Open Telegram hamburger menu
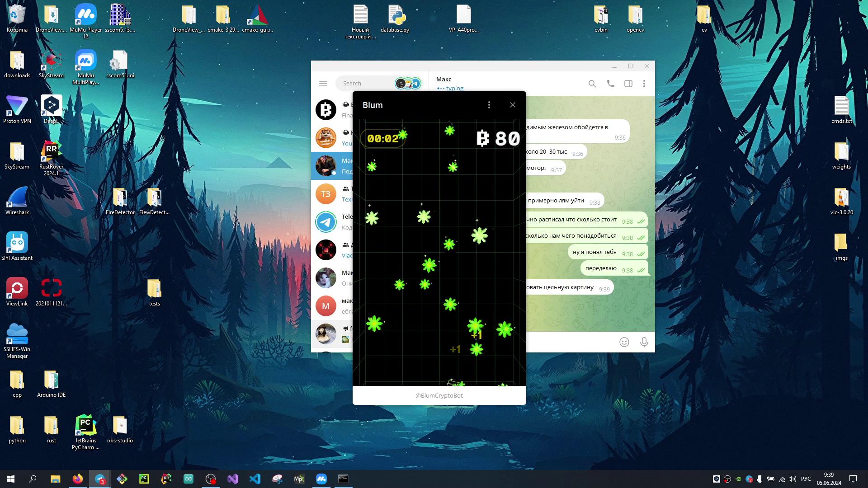The image size is (868, 488). (323, 84)
